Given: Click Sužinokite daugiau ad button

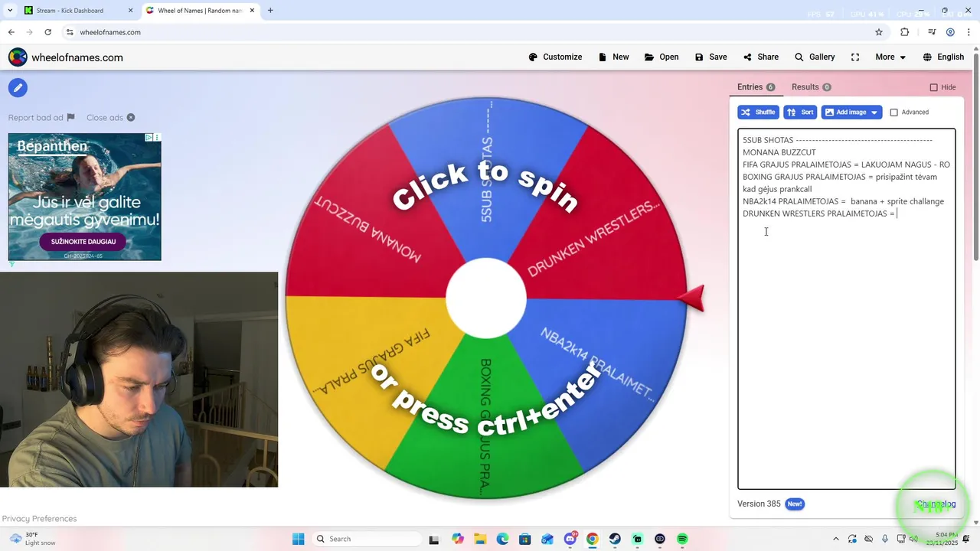Looking at the screenshot, I should 83,241.
